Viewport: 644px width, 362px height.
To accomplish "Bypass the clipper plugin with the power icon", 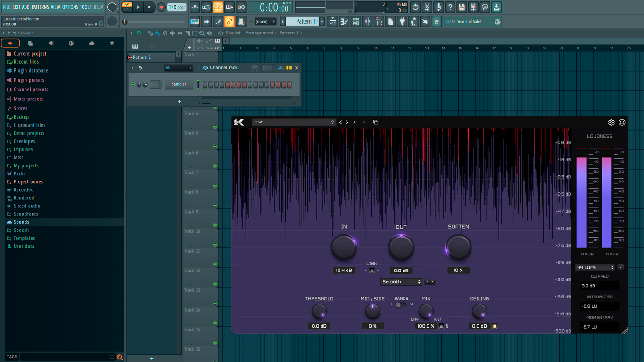I will pyautogui.click(x=622, y=123).
